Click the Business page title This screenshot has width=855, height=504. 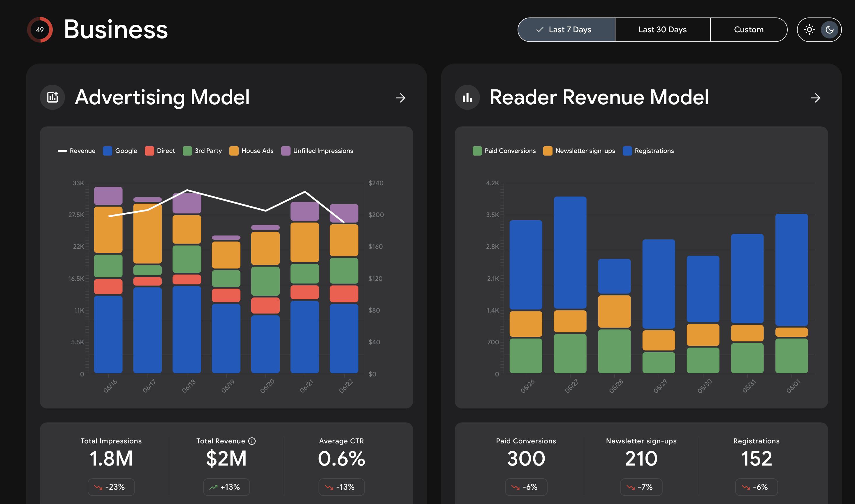click(116, 29)
